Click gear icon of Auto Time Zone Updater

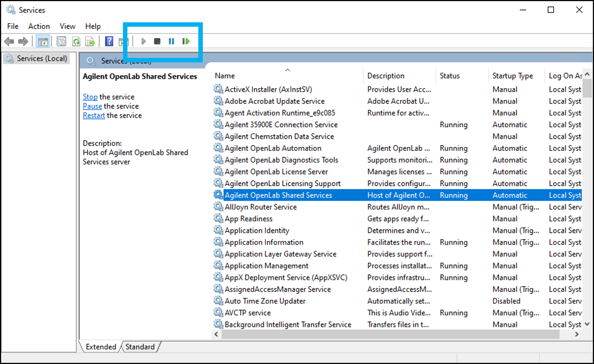pyautogui.click(x=218, y=301)
